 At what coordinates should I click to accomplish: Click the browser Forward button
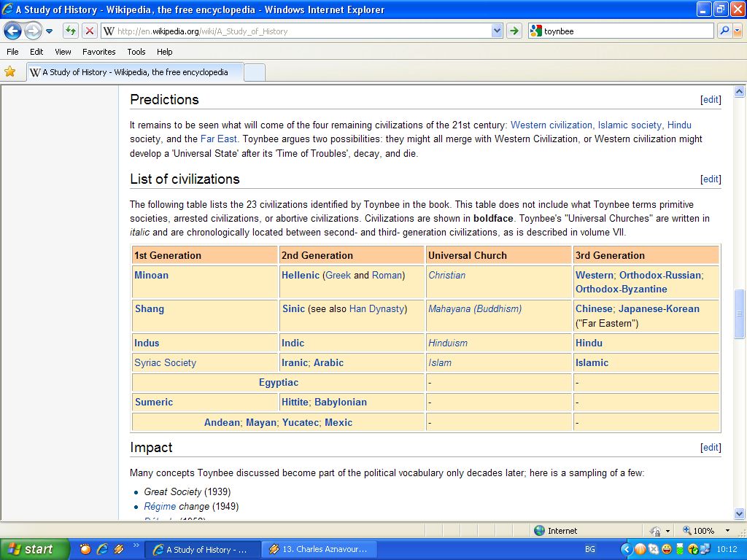click(33, 31)
